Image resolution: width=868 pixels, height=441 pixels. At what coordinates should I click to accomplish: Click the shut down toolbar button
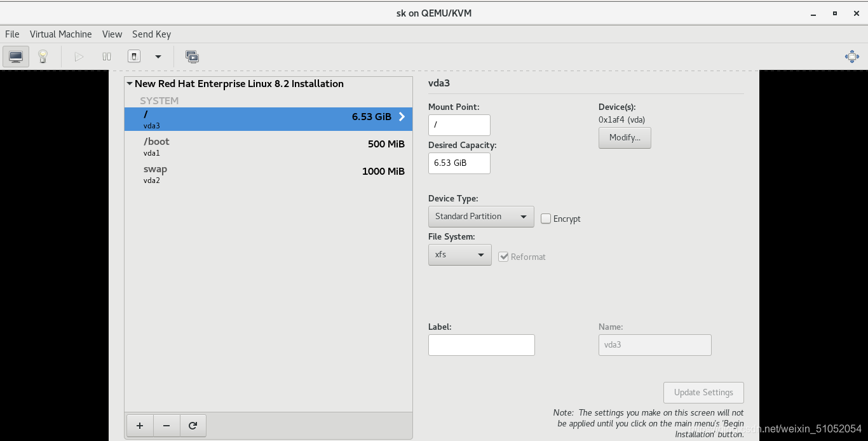tap(134, 57)
